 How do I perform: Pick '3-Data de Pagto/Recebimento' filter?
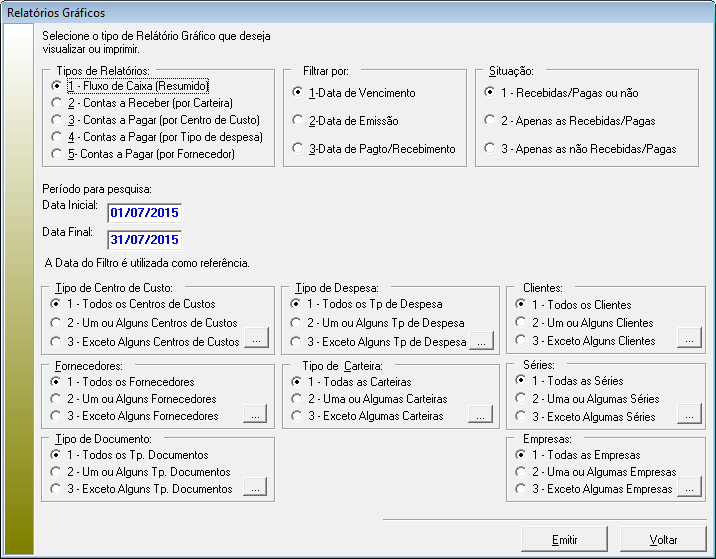point(298,149)
